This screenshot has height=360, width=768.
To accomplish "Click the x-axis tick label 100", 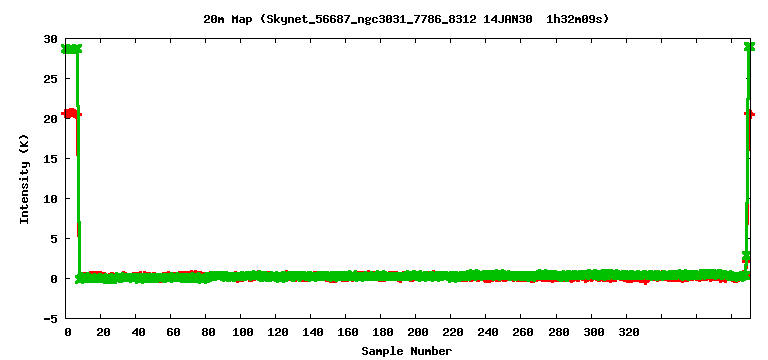I will [x=243, y=332].
